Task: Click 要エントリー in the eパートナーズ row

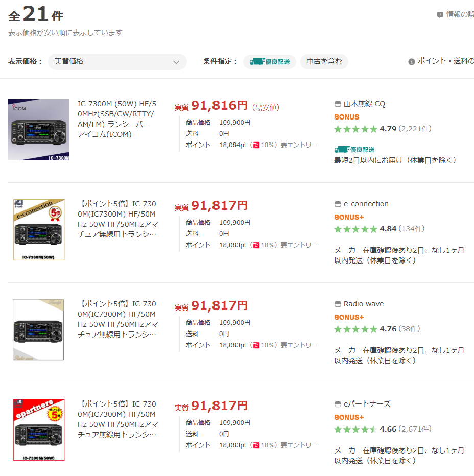Action: 299,445
